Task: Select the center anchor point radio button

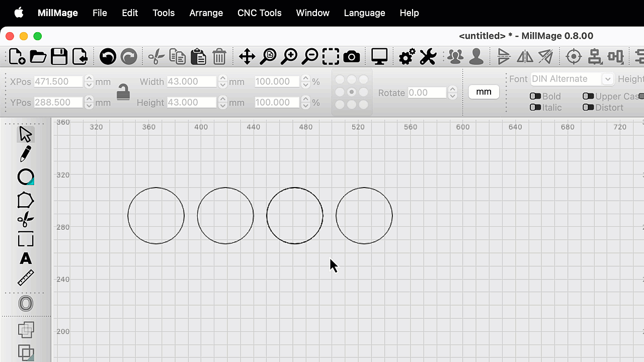Action: [352, 92]
